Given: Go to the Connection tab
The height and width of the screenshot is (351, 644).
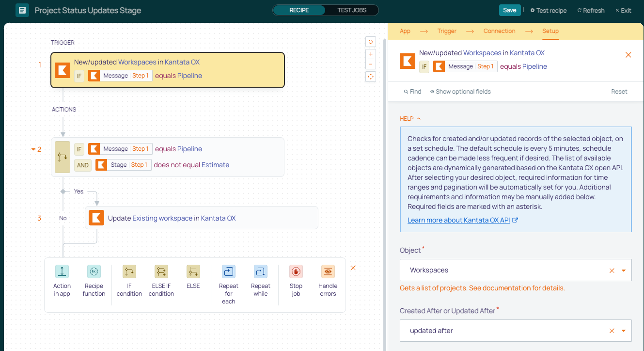Looking at the screenshot, I should pyautogui.click(x=500, y=31).
